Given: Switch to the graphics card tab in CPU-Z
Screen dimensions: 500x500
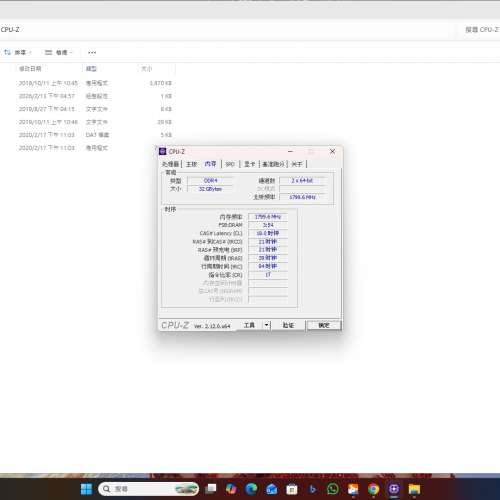Looking at the screenshot, I should 249,164.
